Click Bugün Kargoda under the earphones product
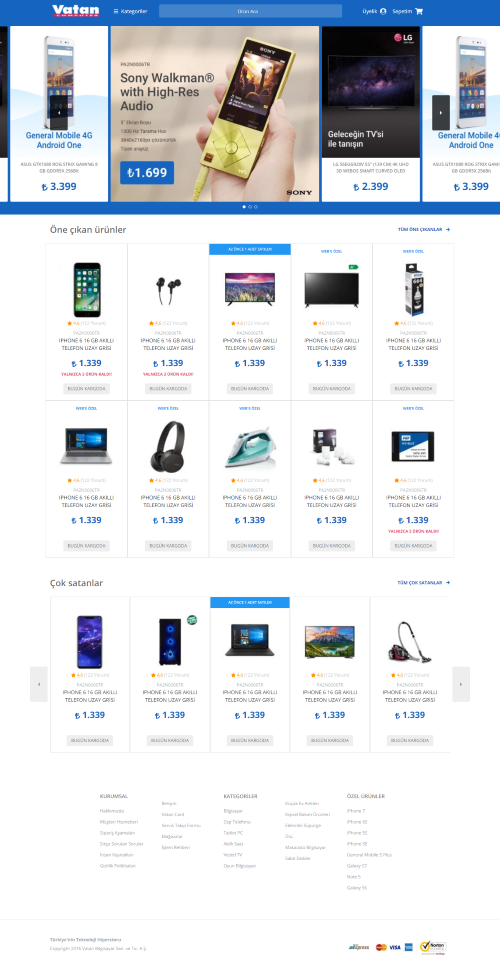 [x=168, y=389]
